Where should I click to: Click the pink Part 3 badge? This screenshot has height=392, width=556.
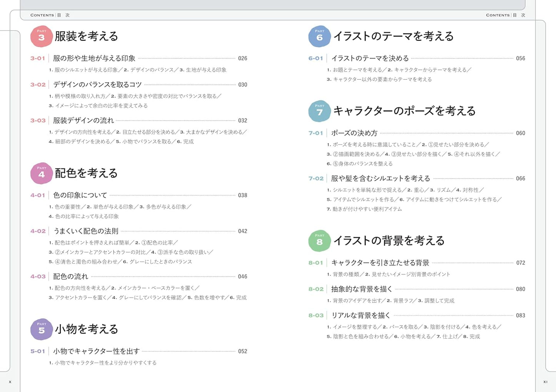tap(42, 37)
